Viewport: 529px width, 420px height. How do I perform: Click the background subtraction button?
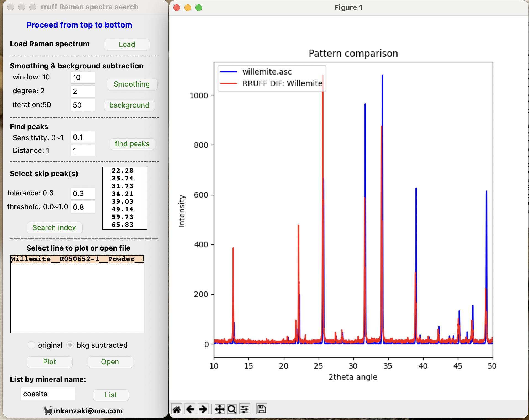pyautogui.click(x=129, y=105)
